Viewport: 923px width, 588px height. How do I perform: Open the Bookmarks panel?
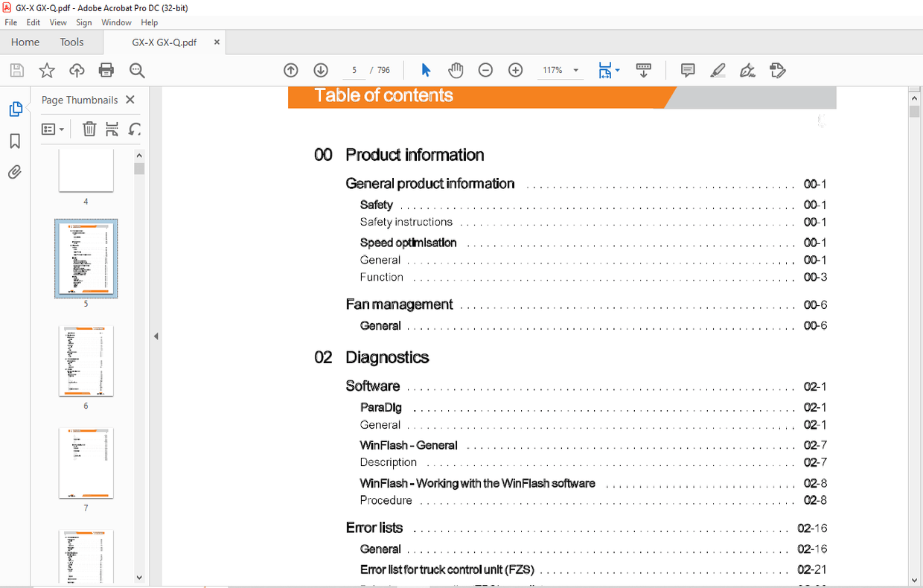(x=14, y=141)
